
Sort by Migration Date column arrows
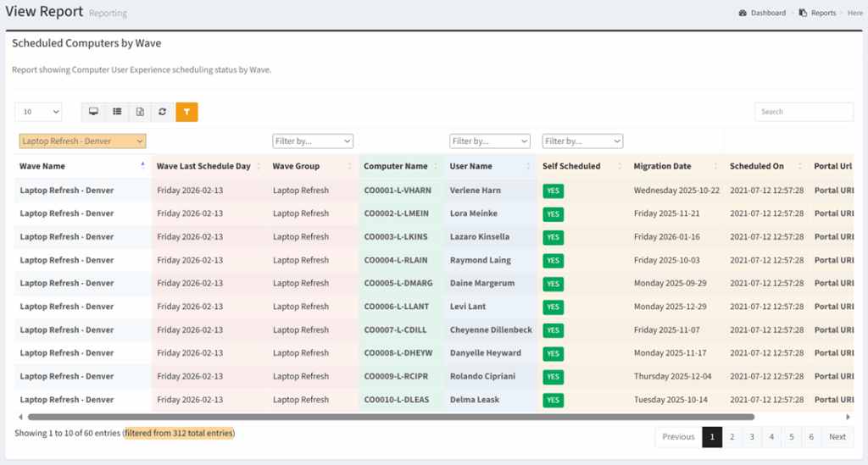pyautogui.click(x=715, y=166)
